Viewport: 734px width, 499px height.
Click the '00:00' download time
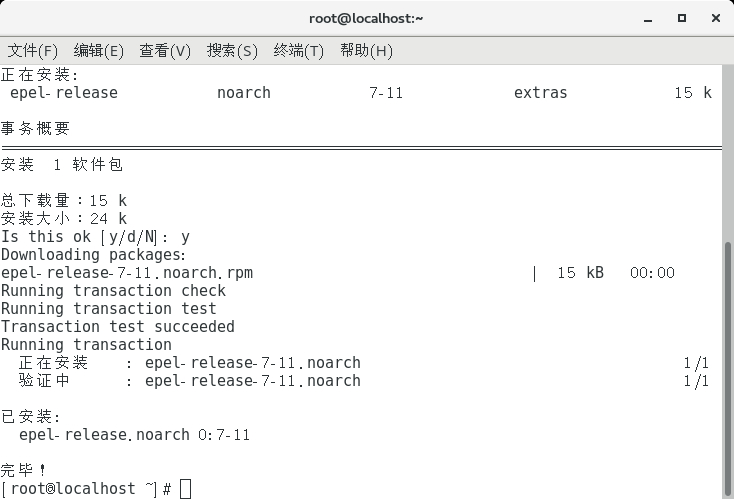(x=652, y=273)
